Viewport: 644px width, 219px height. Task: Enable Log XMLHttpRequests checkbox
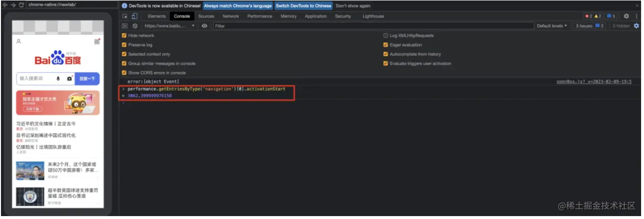click(385, 35)
